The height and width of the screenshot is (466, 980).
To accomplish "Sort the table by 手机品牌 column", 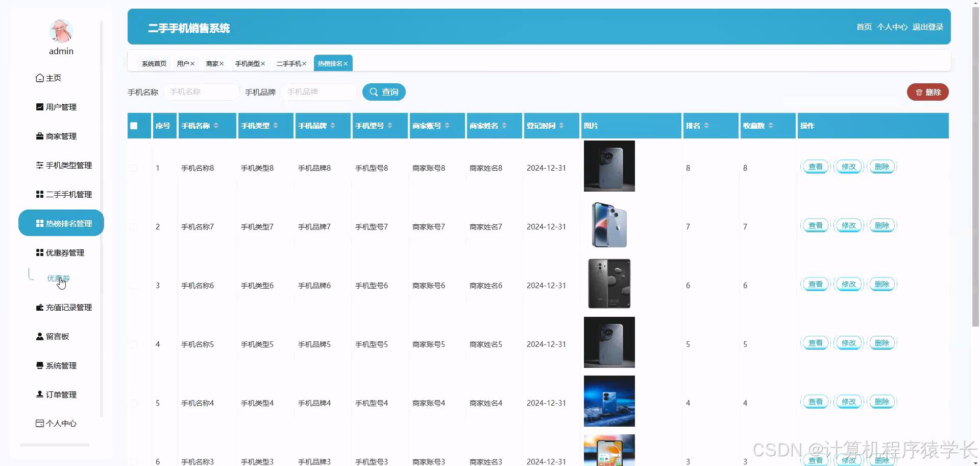I will (x=333, y=126).
